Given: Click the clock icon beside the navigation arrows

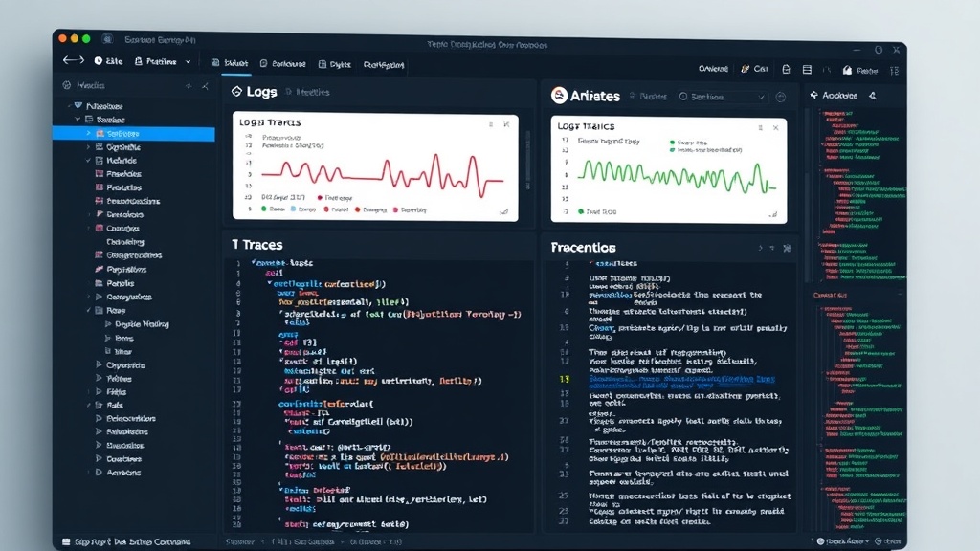Looking at the screenshot, I should tap(99, 61).
